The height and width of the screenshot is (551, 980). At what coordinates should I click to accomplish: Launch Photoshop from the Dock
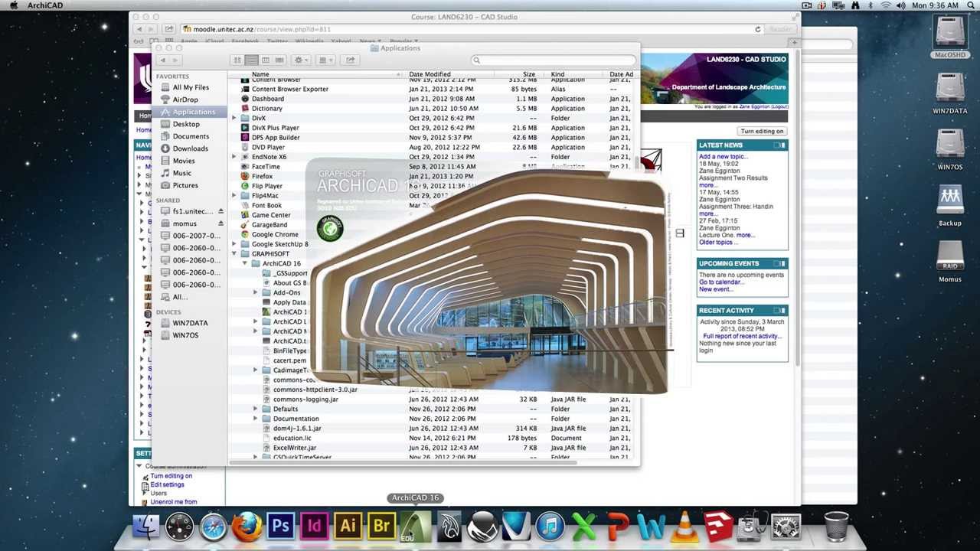[x=280, y=527]
